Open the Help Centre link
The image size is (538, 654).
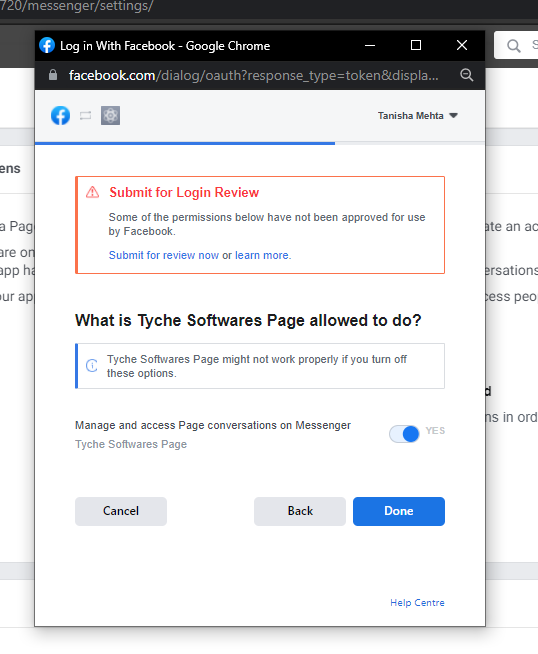tap(417, 603)
